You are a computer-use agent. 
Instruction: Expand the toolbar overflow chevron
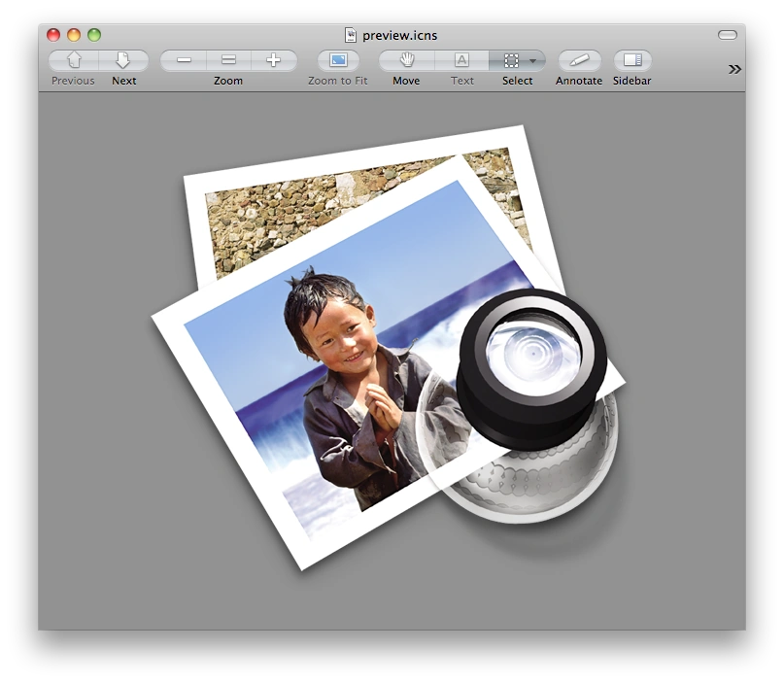[734, 70]
